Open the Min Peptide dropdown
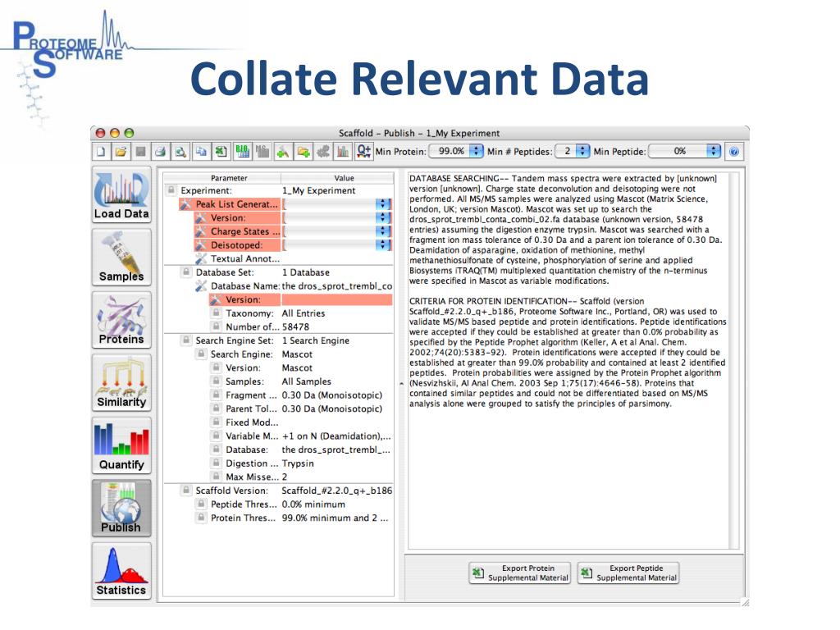840x630 pixels. pyautogui.click(x=685, y=152)
